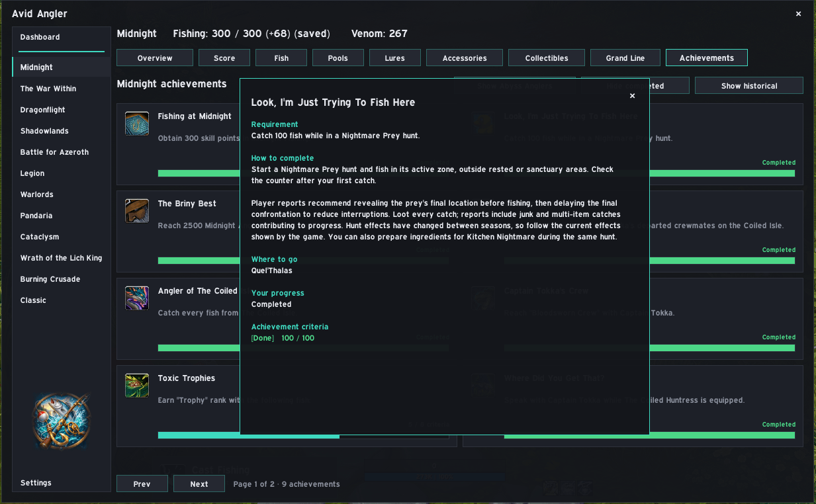This screenshot has height=504, width=816.
Task: Click the Fishing at Midnight achievement title
Action: 195,116
